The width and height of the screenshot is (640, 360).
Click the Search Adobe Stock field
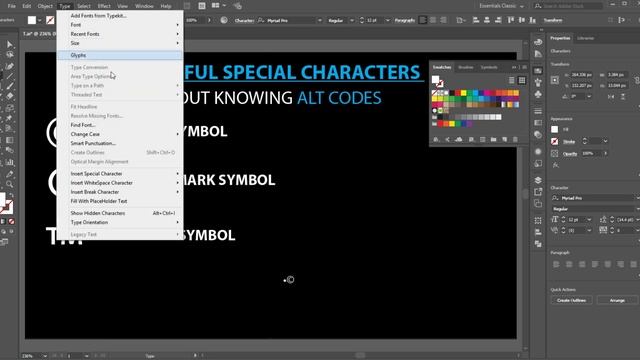(x=568, y=6)
